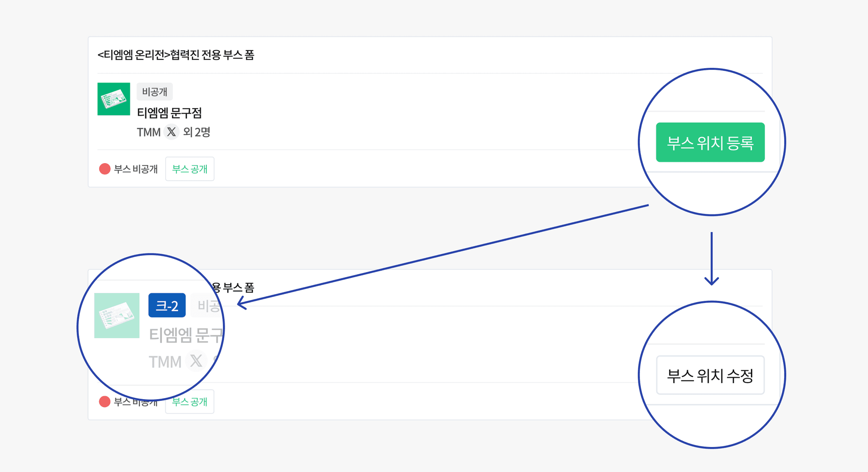The height and width of the screenshot is (472, 868).
Task: Open the faded booth thumbnail in the bottom card
Action: pyautogui.click(x=117, y=316)
